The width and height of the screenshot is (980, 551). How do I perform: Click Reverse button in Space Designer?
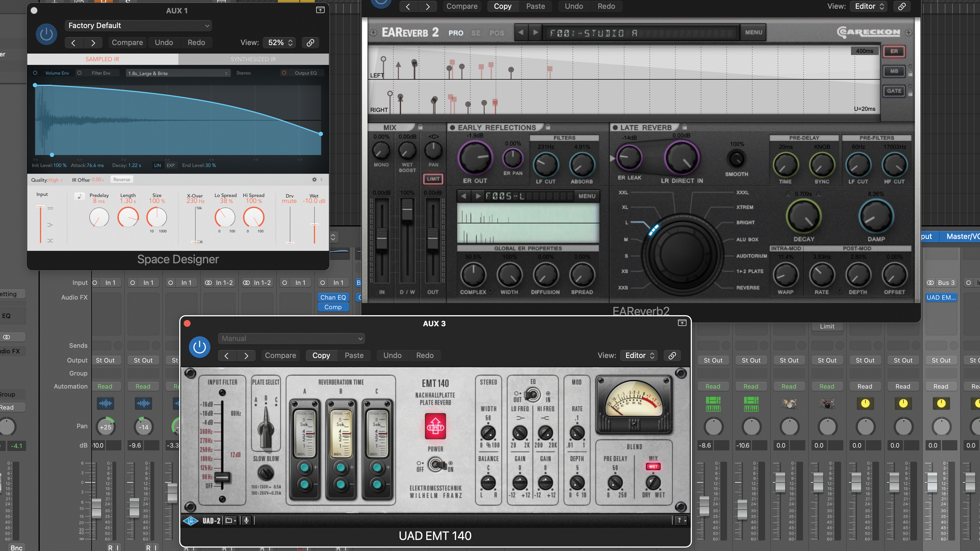point(122,179)
